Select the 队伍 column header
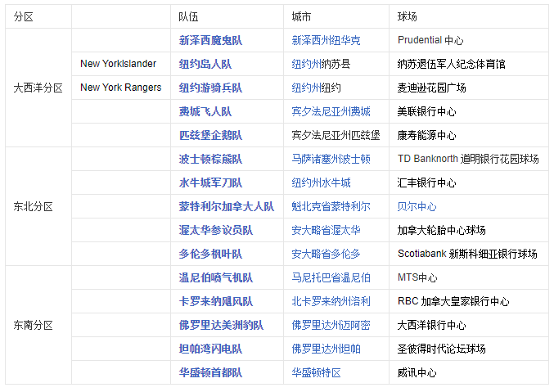The image size is (554, 392). click(227, 16)
